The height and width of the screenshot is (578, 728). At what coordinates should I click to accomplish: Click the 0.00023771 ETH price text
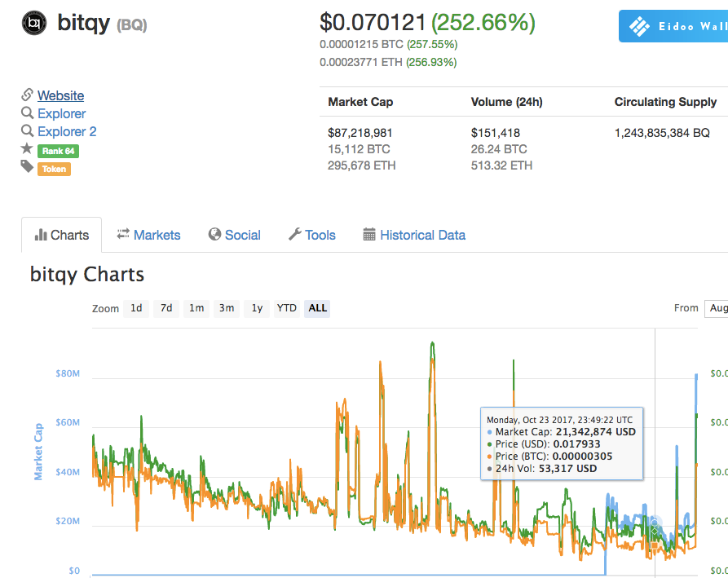pyautogui.click(x=361, y=62)
